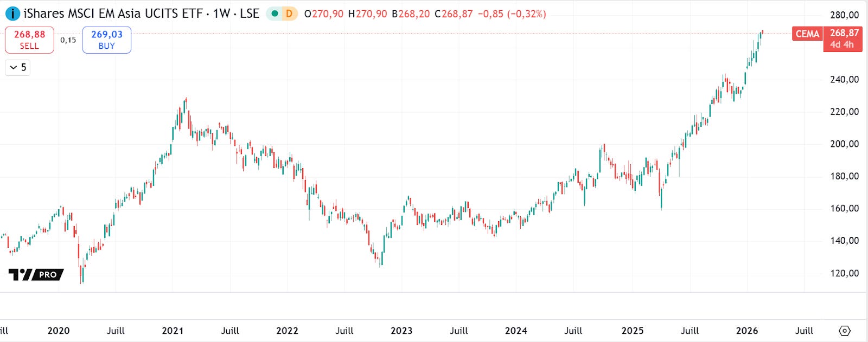The width and height of the screenshot is (868, 342).
Task: Click the low value B268,20
Action: tap(411, 14)
